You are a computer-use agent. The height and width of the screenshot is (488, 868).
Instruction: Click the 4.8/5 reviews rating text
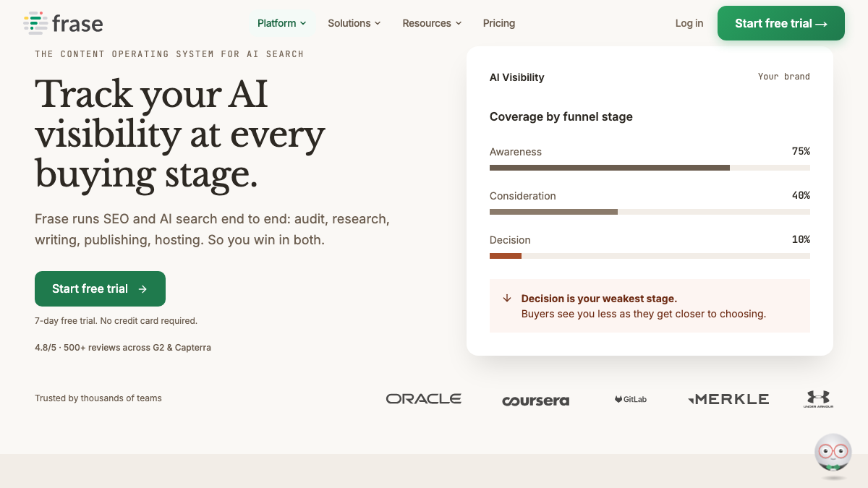point(123,347)
